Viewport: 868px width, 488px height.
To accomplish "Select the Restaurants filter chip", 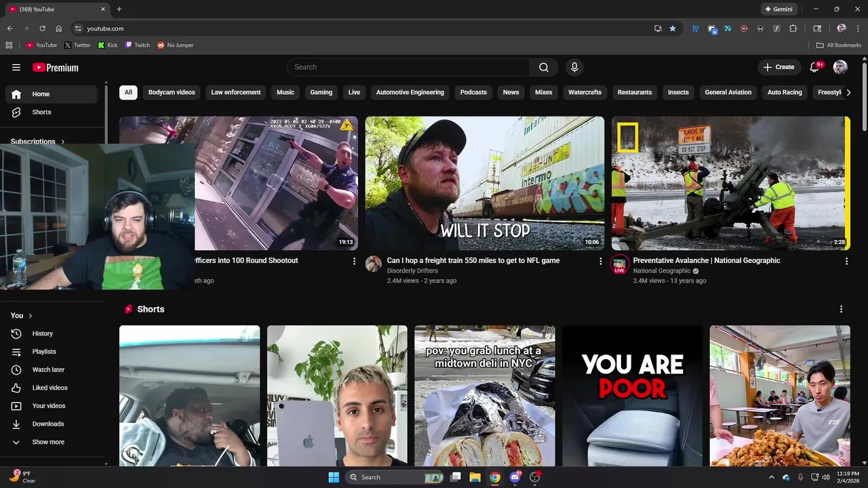I will pyautogui.click(x=635, y=92).
